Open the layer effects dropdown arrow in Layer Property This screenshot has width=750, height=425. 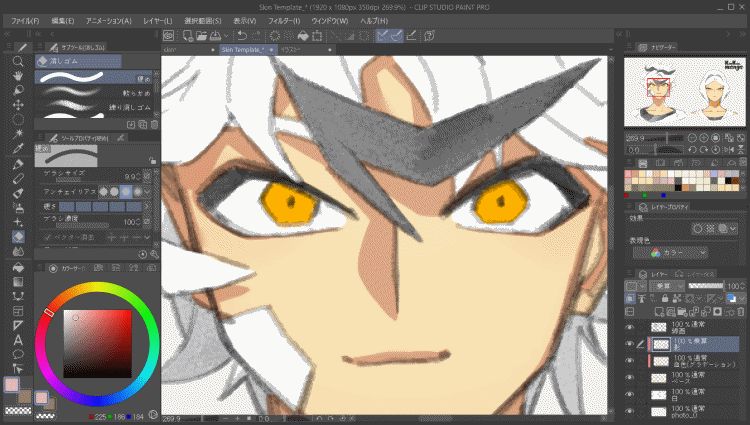click(x=734, y=229)
